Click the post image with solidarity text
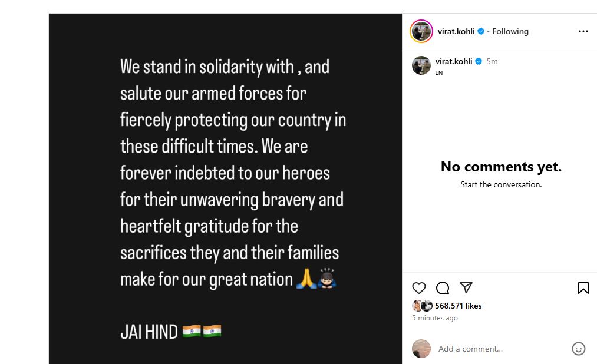This screenshot has width=597, height=364. tap(225, 188)
